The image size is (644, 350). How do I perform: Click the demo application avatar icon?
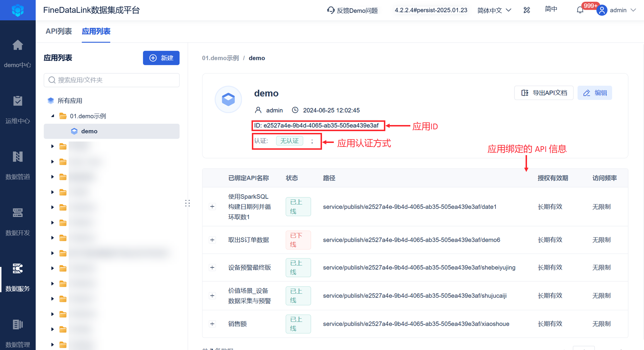tap(228, 99)
